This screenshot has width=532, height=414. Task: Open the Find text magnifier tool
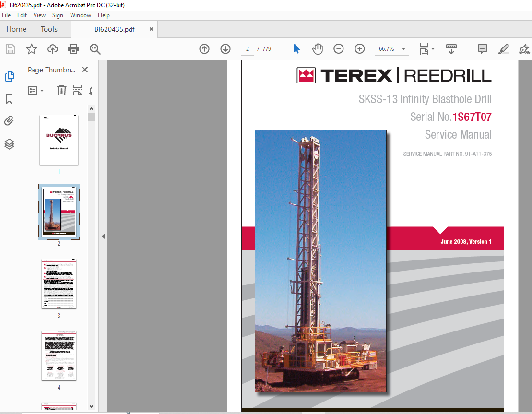point(95,49)
